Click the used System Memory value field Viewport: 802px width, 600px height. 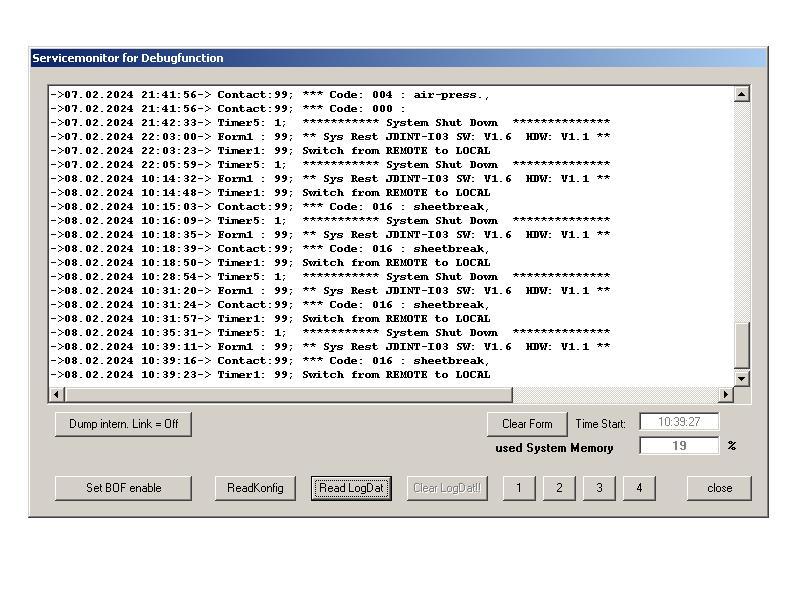pyautogui.click(x=679, y=446)
